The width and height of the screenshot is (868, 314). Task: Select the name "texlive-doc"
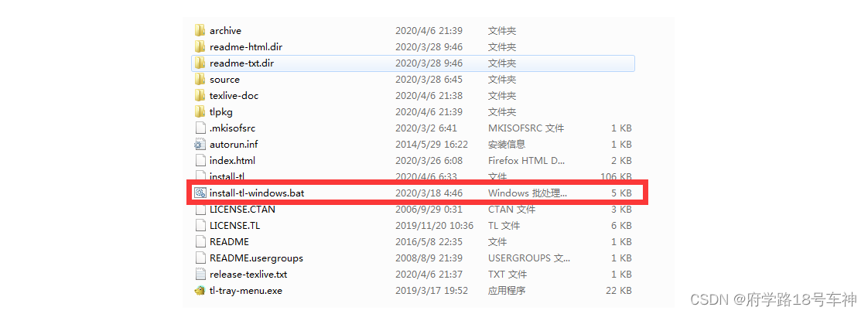234,95
